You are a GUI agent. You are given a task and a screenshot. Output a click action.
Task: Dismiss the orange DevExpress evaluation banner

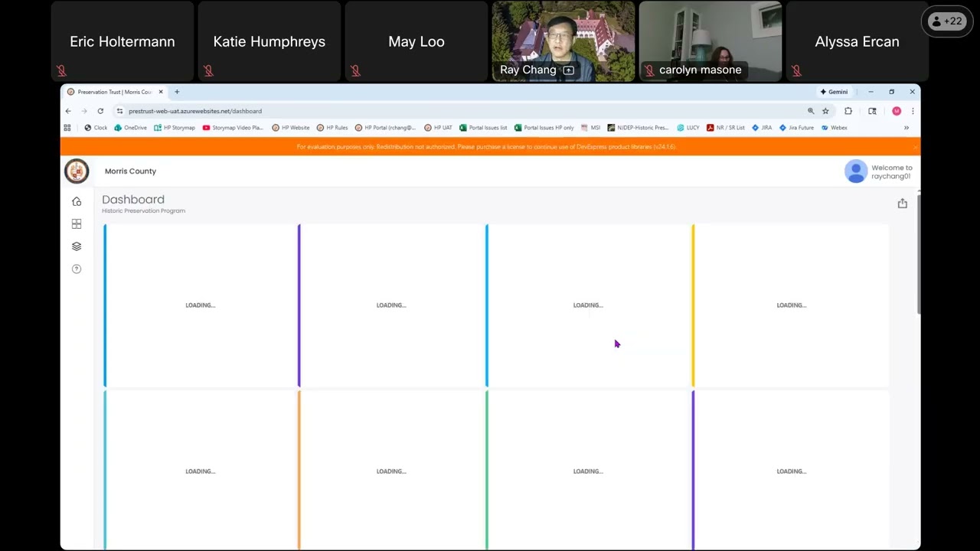(915, 146)
